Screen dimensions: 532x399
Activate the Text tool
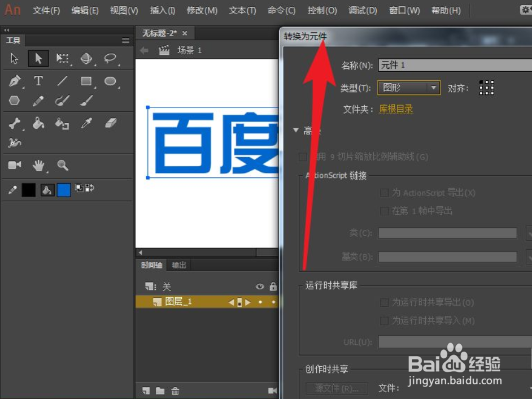click(38, 81)
